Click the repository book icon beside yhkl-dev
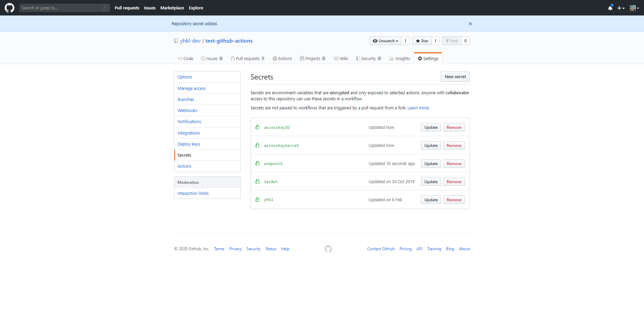Viewport: 644px width, 325px height. 176,41
